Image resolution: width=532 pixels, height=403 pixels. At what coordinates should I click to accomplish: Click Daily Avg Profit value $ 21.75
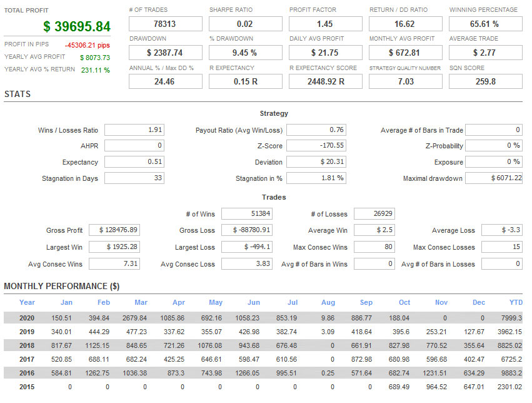[326, 53]
